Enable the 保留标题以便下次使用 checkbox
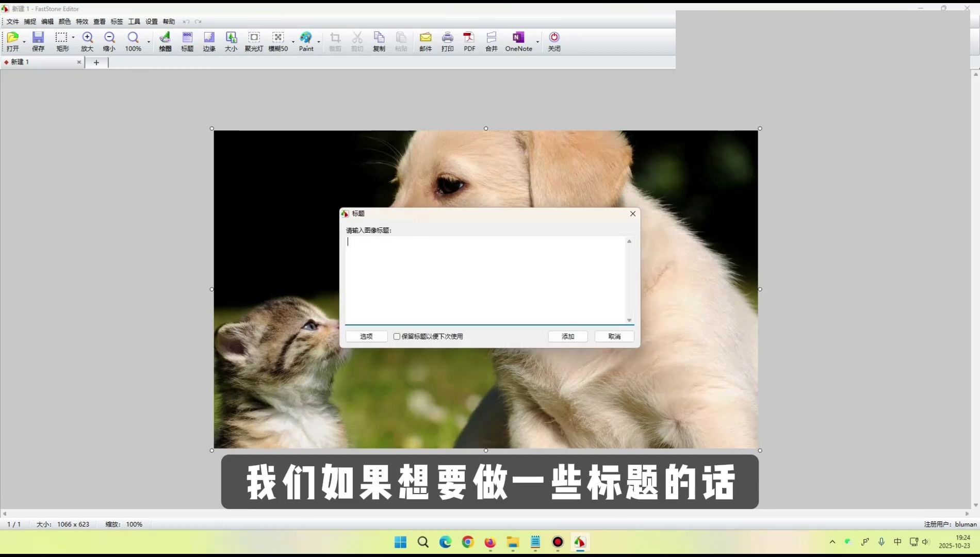 pyautogui.click(x=397, y=336)
